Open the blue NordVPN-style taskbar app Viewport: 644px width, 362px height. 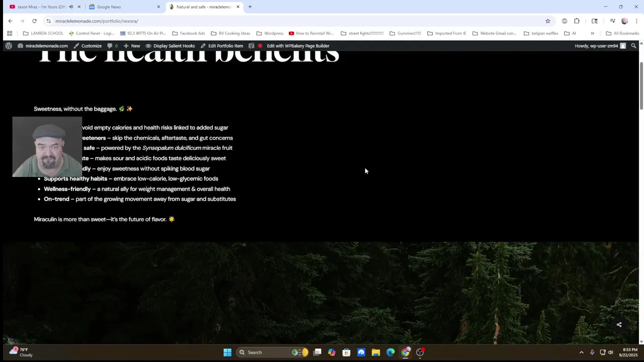361,352
